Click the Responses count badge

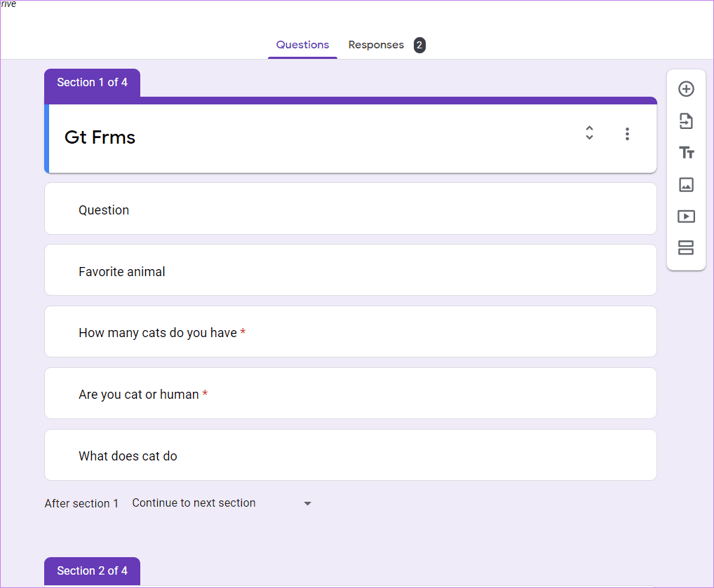(419, 45)
